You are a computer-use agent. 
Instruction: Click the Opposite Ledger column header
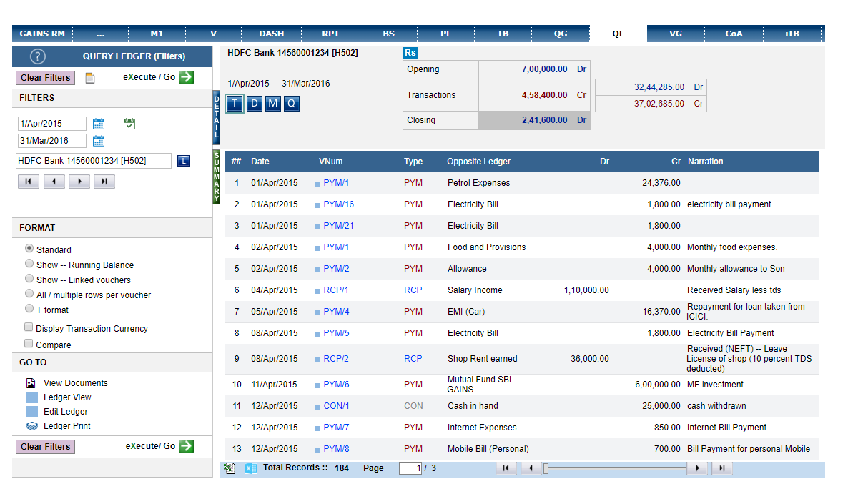click(478, 161)
